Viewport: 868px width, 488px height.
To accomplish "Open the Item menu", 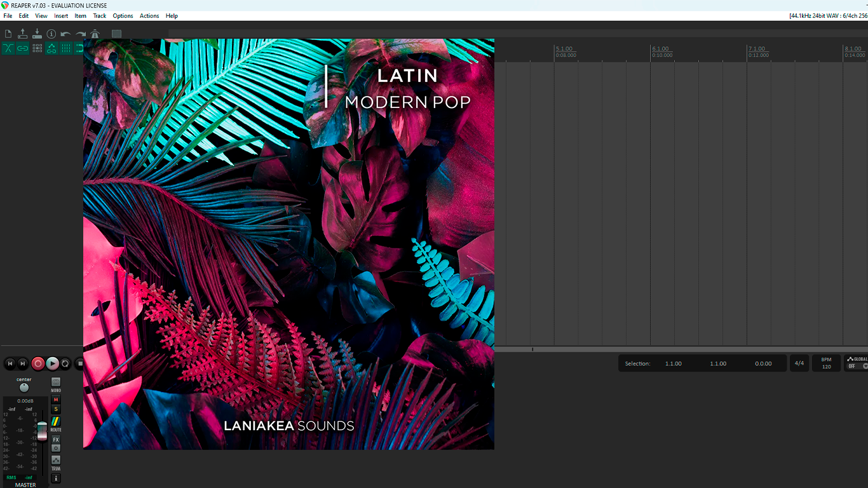I will click(x=80, y=16).
